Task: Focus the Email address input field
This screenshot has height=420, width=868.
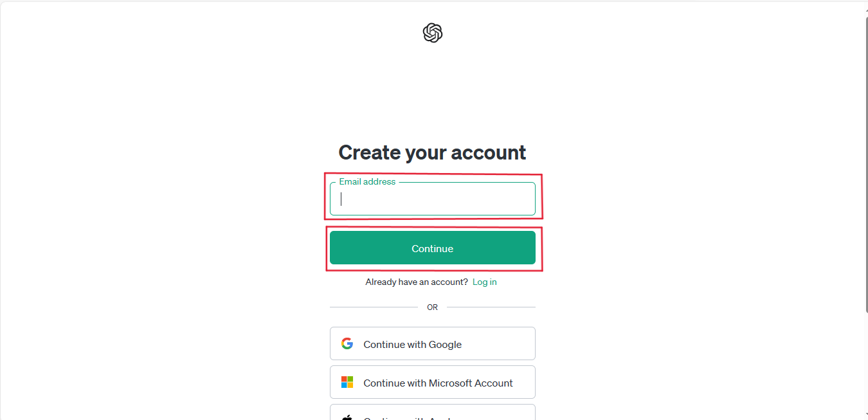Action: click(x=433, y=199)
